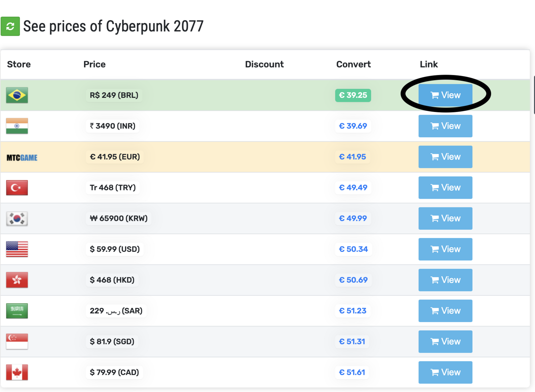Click the Canada flag store icon
Screen dimensions: 535x392
click(17, 372)
